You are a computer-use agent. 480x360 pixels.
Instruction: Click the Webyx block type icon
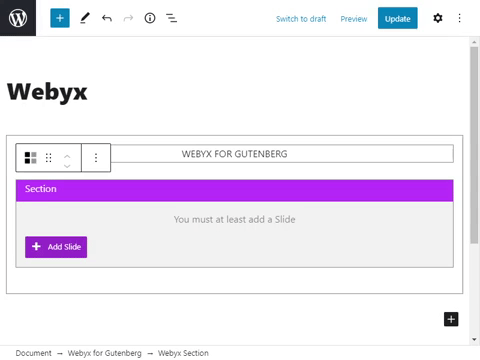point(31,158)
